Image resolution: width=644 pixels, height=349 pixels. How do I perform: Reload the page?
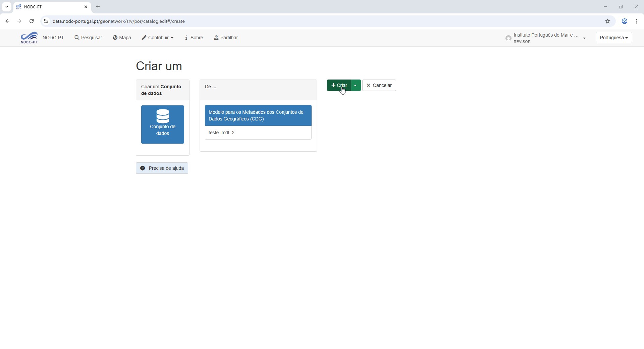point(32,21)
